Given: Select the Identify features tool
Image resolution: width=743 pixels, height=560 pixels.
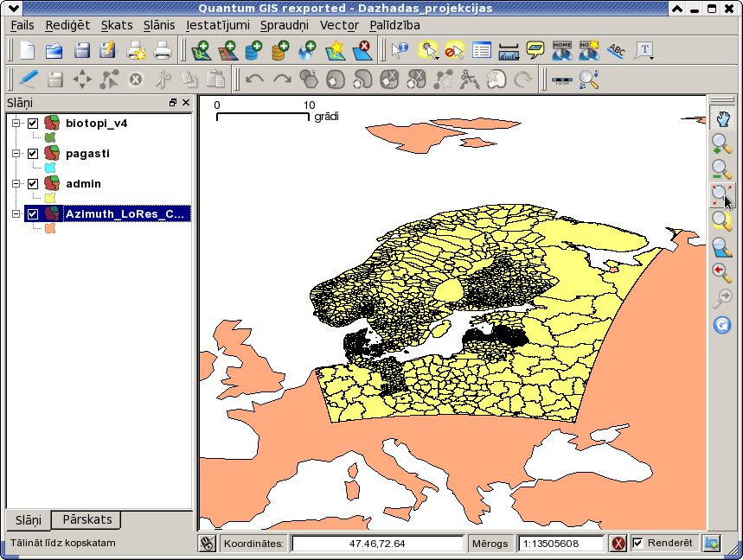Looking at the screenshot, I should pos(400,50).
